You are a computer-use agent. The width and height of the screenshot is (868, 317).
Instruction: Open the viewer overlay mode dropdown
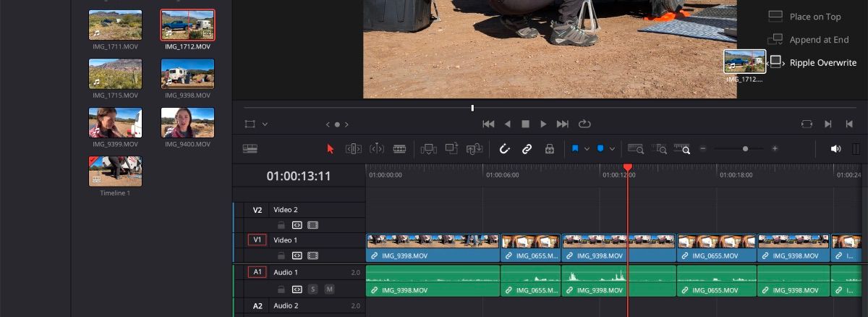click(x=265, y=124)
